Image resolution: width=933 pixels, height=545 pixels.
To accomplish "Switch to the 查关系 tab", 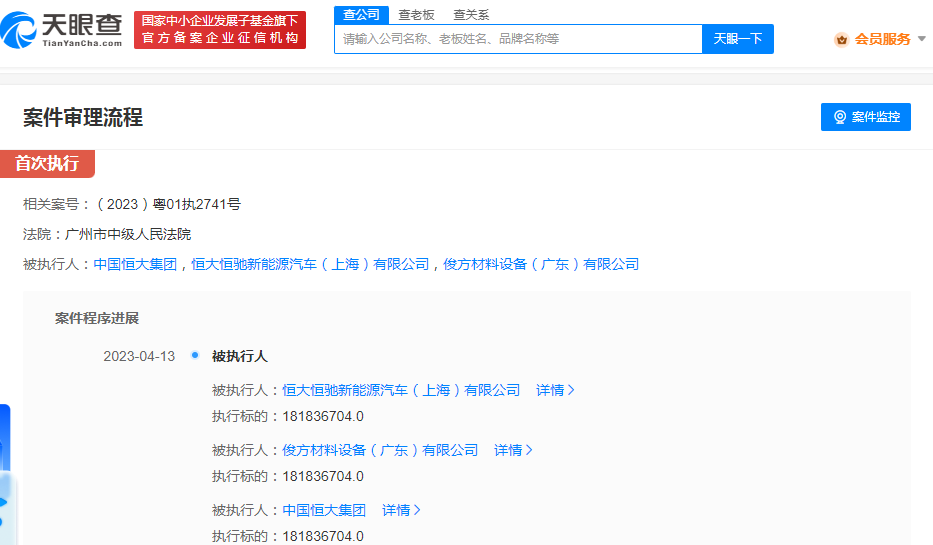I will [471, 15].
